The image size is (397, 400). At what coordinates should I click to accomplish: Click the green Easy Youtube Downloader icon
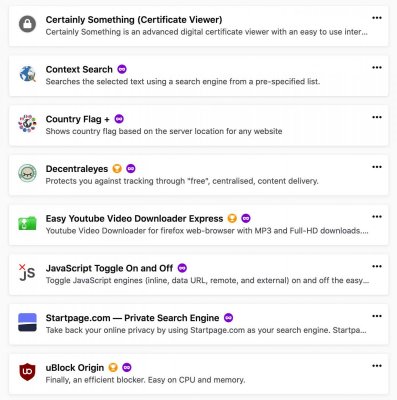(27, 223)
